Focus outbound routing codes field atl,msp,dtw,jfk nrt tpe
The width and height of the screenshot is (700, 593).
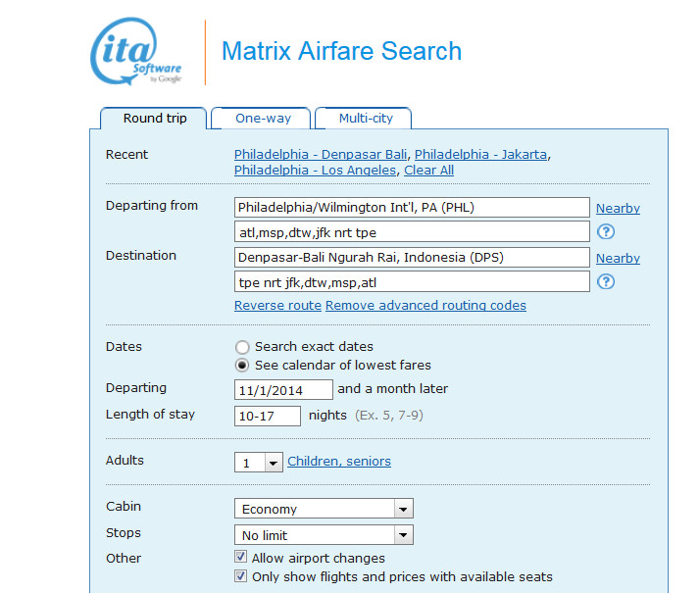click(x=412, y=232)
